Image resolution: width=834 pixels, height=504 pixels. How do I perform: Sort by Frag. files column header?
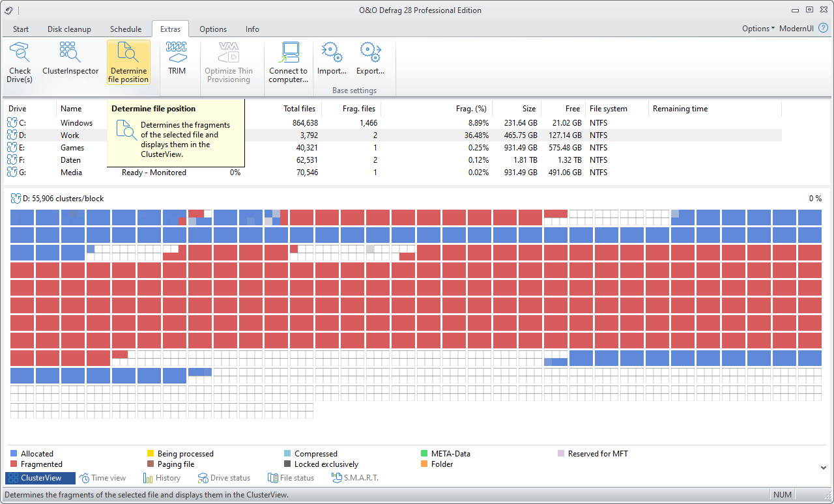pos(359,109)
